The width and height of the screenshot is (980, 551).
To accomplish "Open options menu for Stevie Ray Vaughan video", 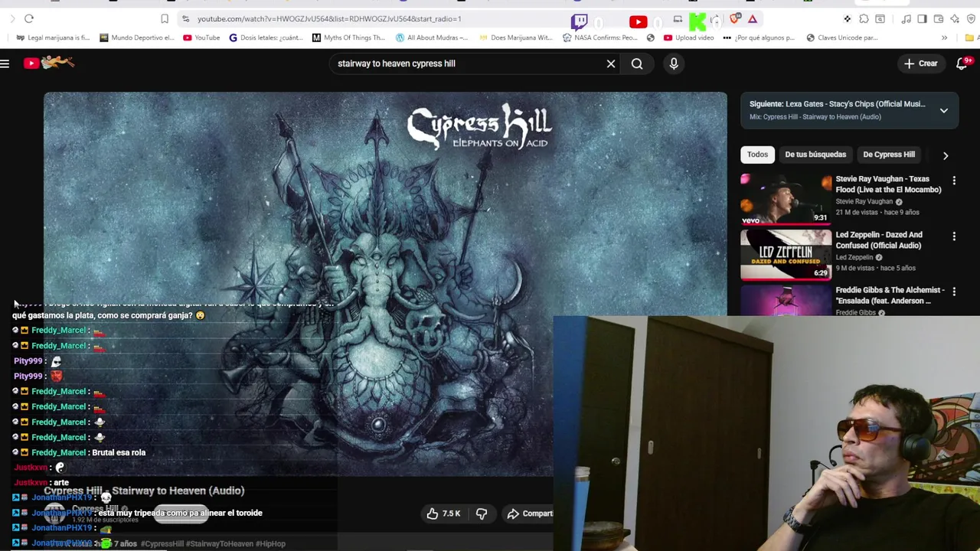I will [954, 181].
